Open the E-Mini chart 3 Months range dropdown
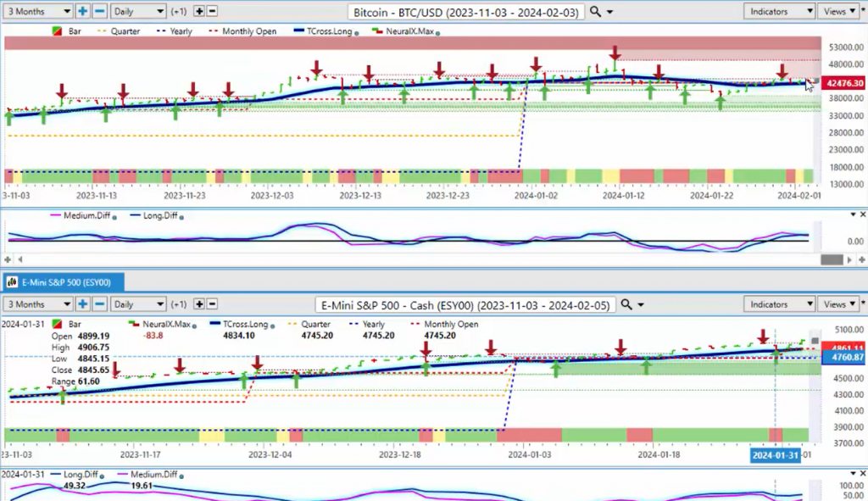868x501 pixels. pos(37,304)
